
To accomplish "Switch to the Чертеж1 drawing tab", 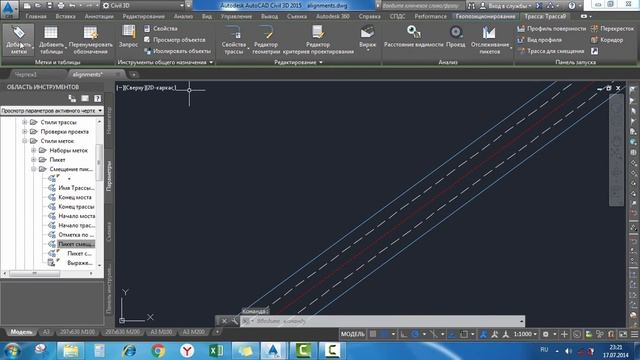I will coord(26,75).
